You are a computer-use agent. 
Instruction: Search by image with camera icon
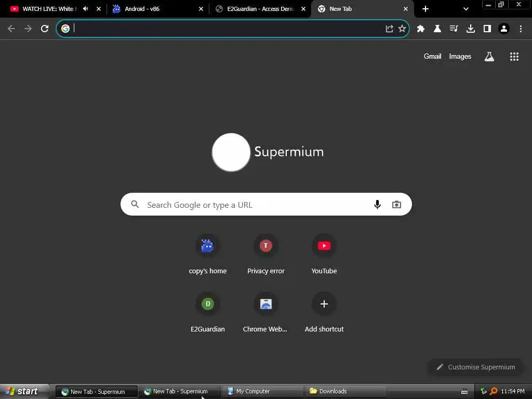pyautogui.click(x=396, y=204)
